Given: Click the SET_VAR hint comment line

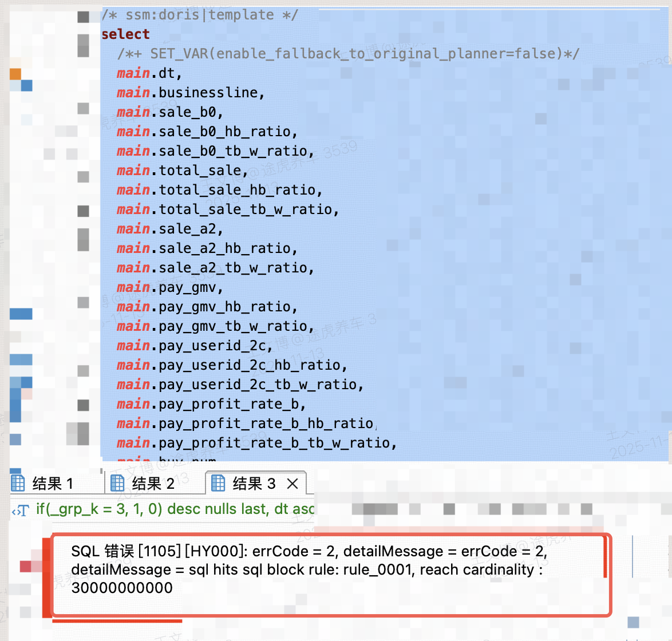Looking at the screenshot, I should point(348,54).
